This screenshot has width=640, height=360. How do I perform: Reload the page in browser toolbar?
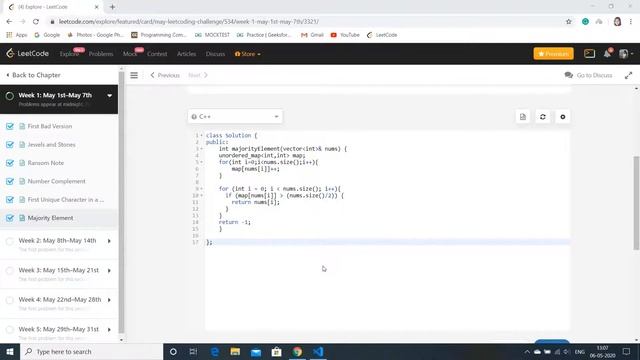(x=36, y=22)
